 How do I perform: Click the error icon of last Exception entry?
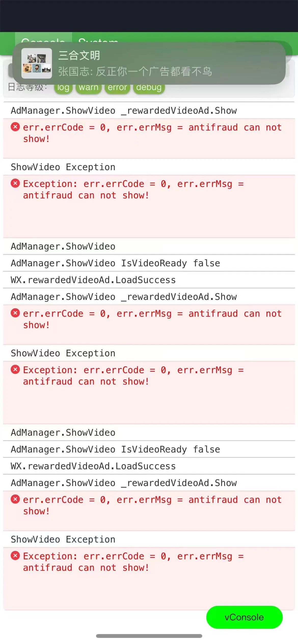tap(15, 555)
